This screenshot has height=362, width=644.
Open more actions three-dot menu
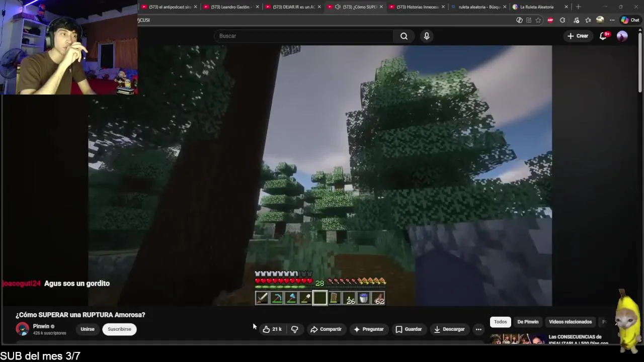(x=478, y=329)
